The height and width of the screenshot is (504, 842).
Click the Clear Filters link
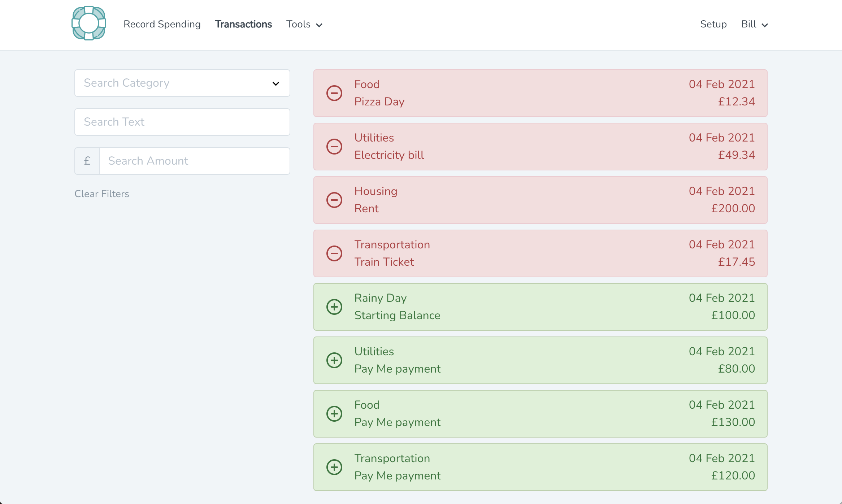tap(102, 194)
